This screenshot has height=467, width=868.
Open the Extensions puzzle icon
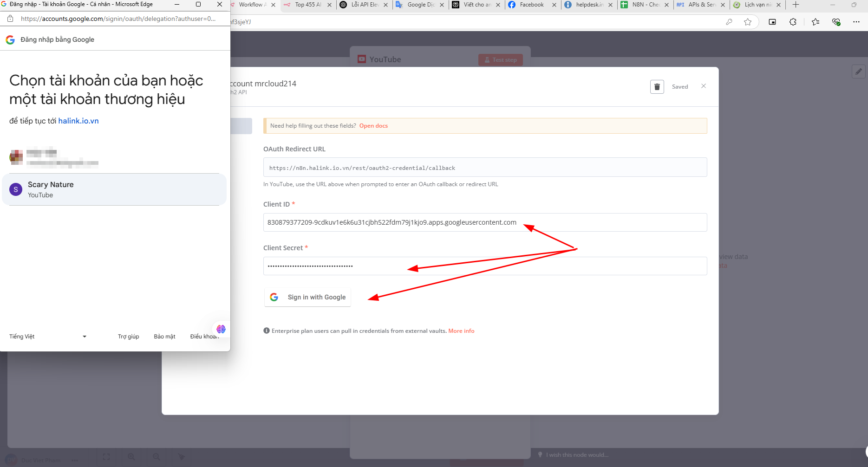tap(793, 22)
